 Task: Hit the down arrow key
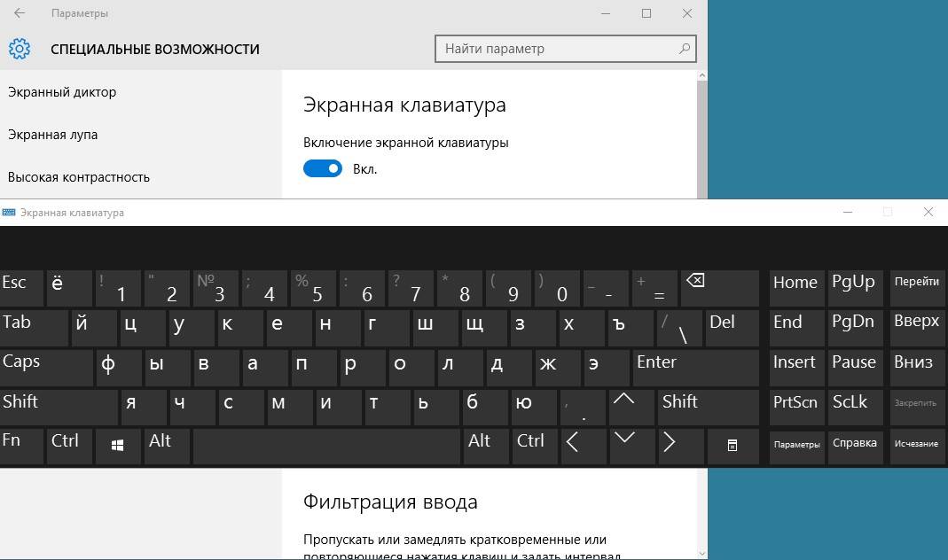tap(631, 446)
